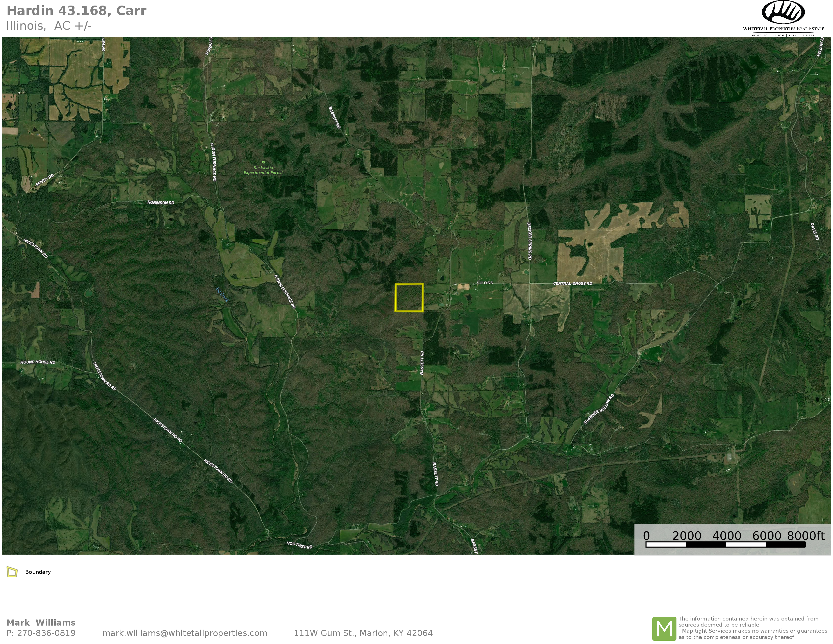The width and height of the screenshot is (833, 644).
Task: Click the Hardin 43.168, Carr title
Action: click(76, 11)
